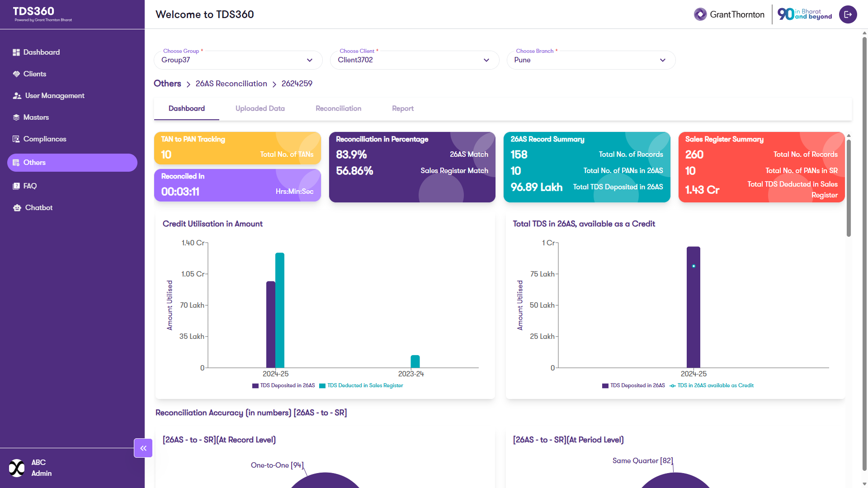The width and height of the screenshot is (868, 488).
Task: Click the Dashboard grid icon in sidebar
Action: [16, 52]
